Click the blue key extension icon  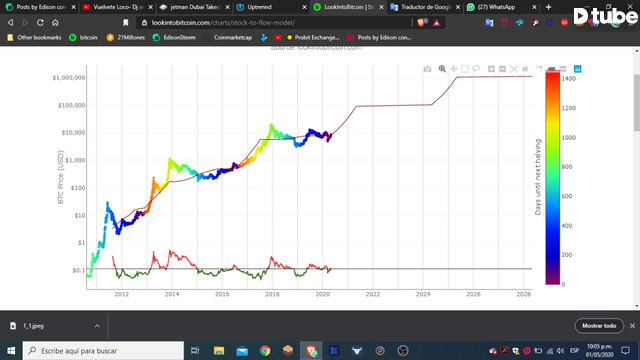(x=519, y=22)
